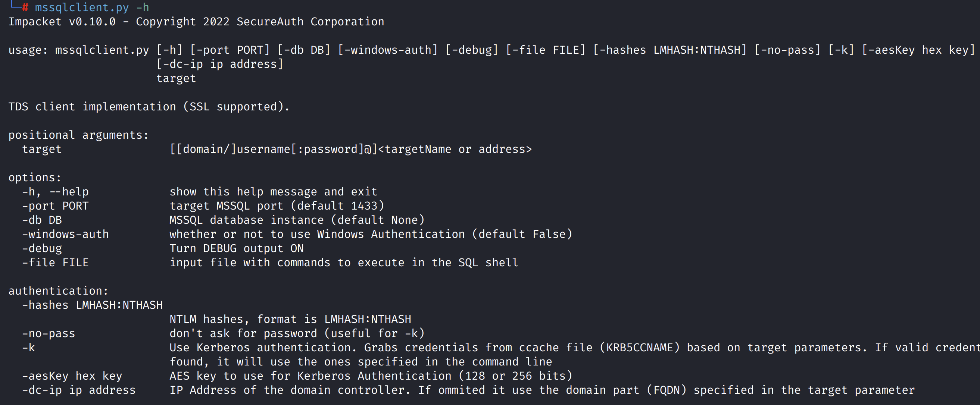The height and width of the screenshot is (405, 980).
Task: Click the options: section heading
Action: [x=35, y=178]
